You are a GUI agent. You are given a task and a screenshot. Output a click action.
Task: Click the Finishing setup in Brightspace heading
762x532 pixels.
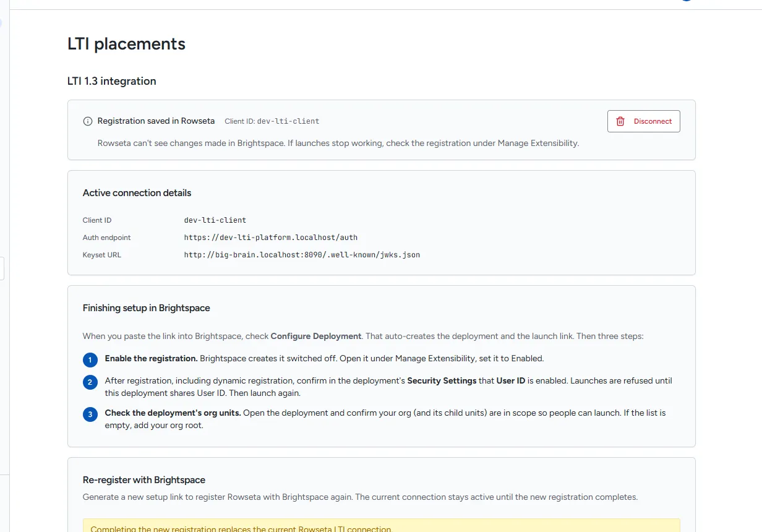coord(146,308)
